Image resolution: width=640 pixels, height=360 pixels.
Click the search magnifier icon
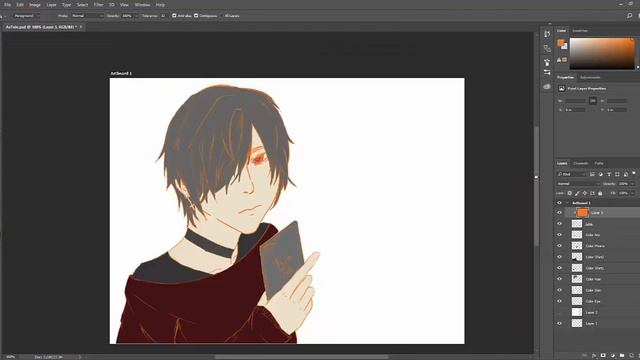[629, 16]
